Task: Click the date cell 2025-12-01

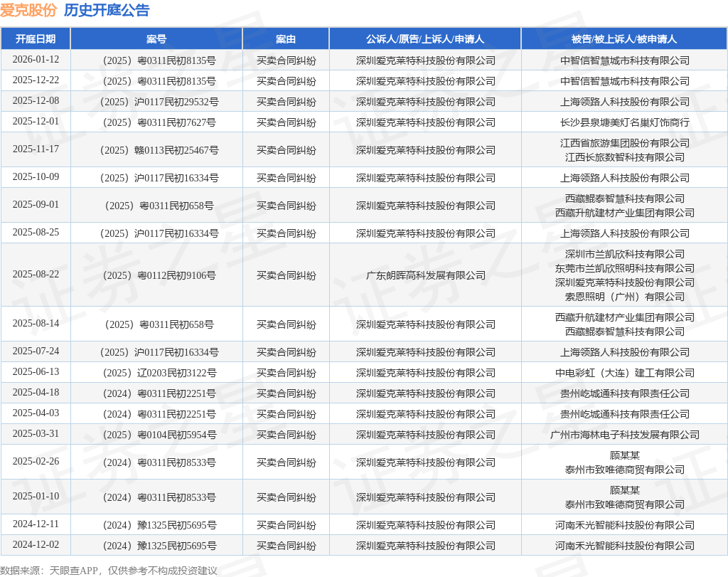Action: click(36, 121)
